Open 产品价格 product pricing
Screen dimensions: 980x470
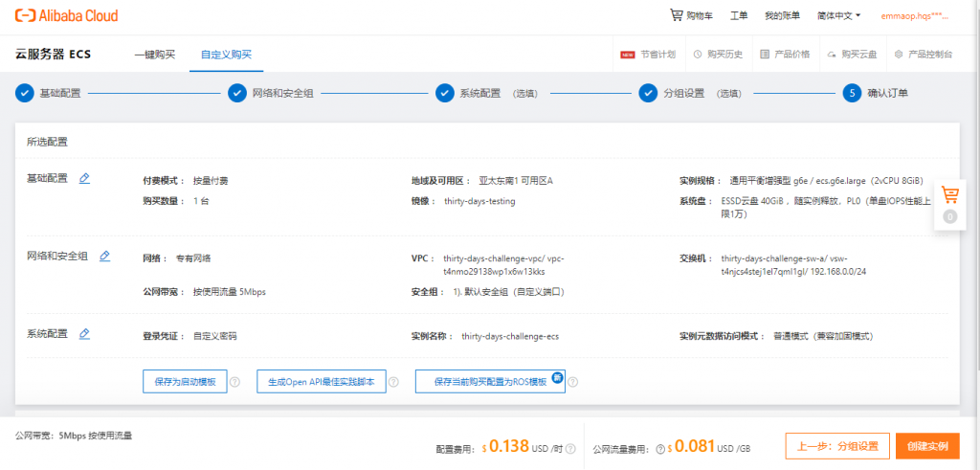tap(785, 55)
